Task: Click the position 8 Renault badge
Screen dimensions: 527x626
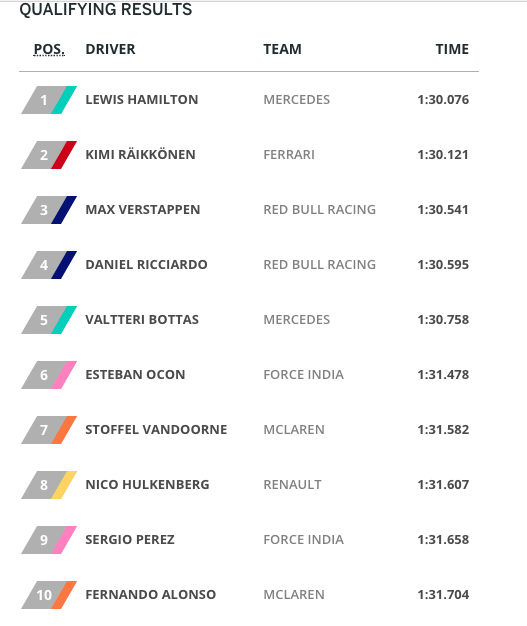Action: (x=49, y=485)
